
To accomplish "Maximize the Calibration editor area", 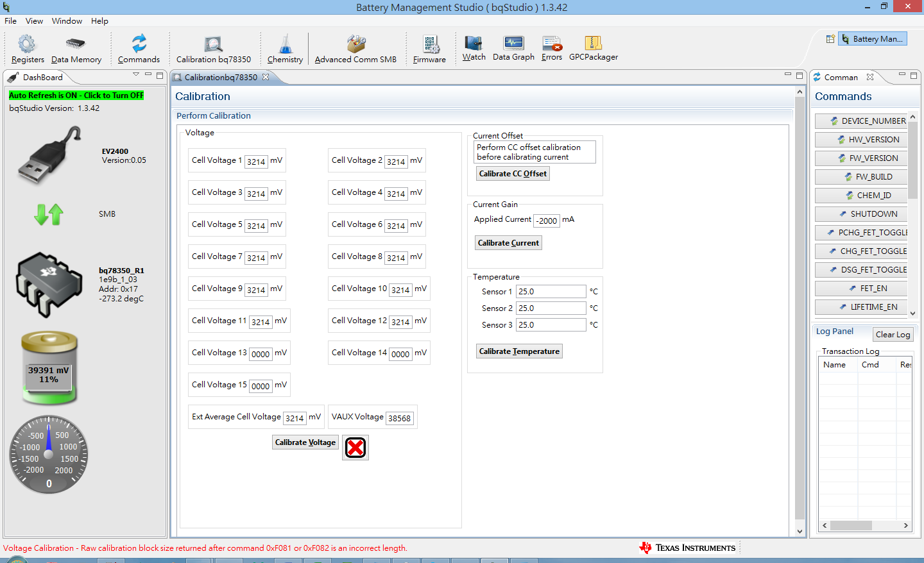I will [800, 75].
